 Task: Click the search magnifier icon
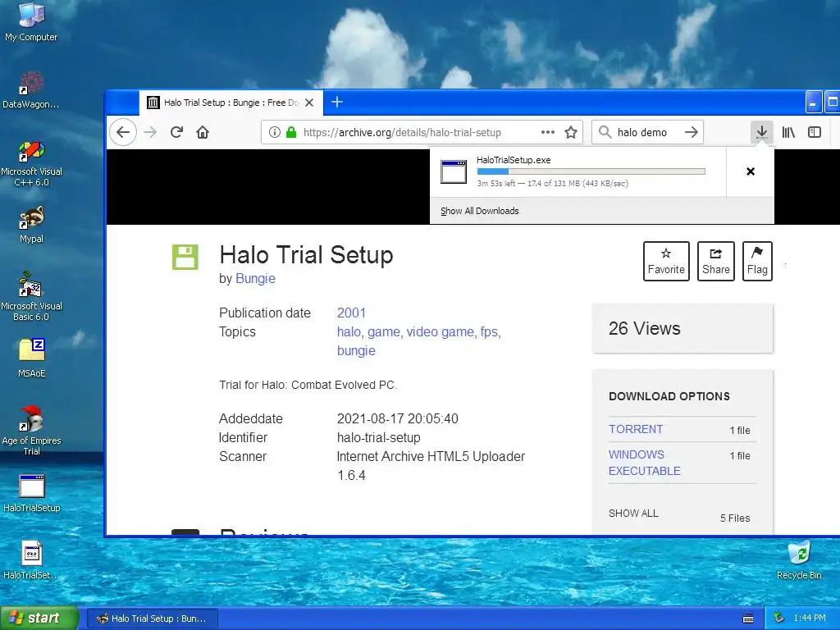click(605, 132)
